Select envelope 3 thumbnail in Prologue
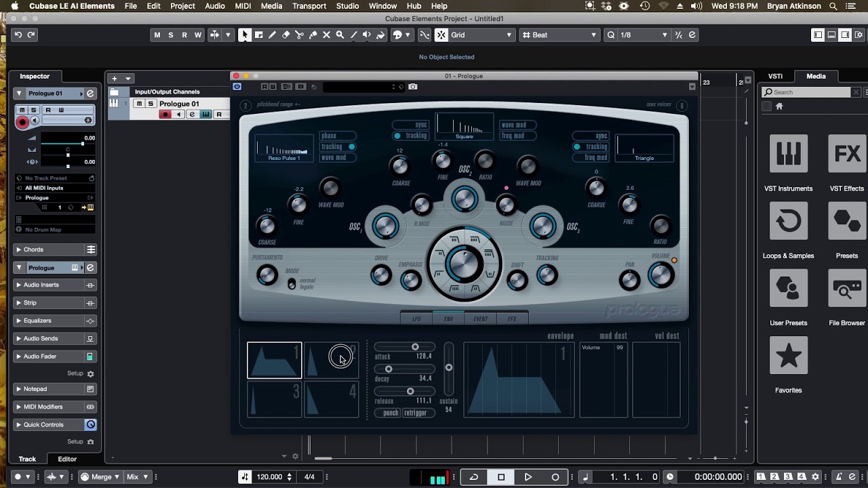 click(274, 400)
